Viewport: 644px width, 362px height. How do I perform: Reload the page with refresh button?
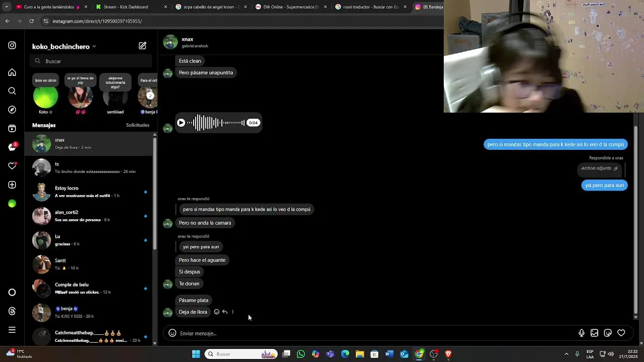point(32,21)
